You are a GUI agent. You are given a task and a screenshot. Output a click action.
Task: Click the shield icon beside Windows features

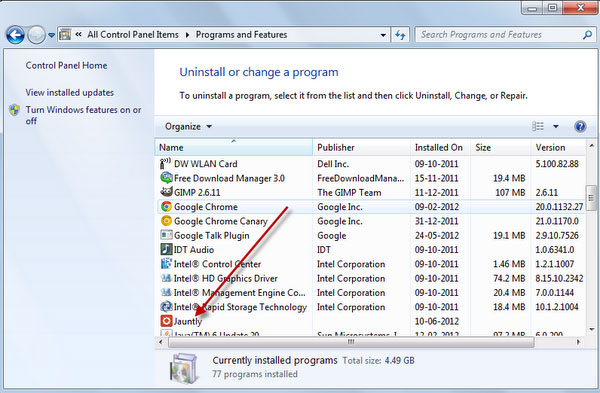coord(15,110)
